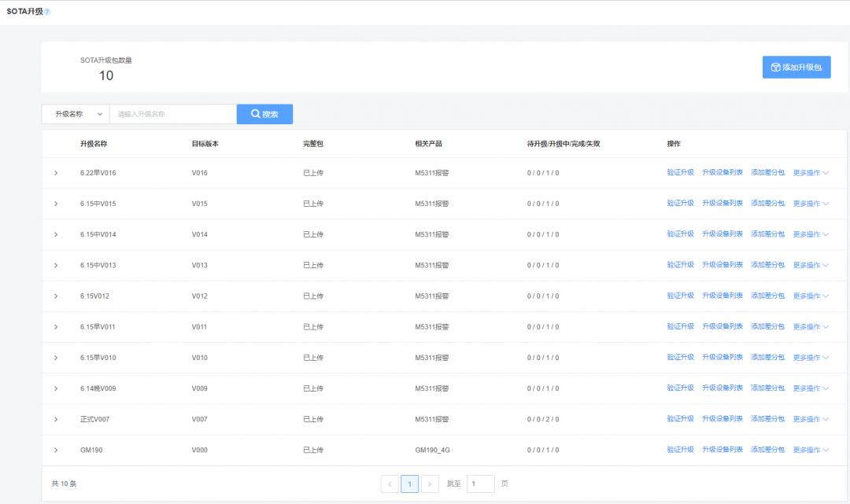
Task: Go to previous page arrow in pagination
Action: click(390, 484)
